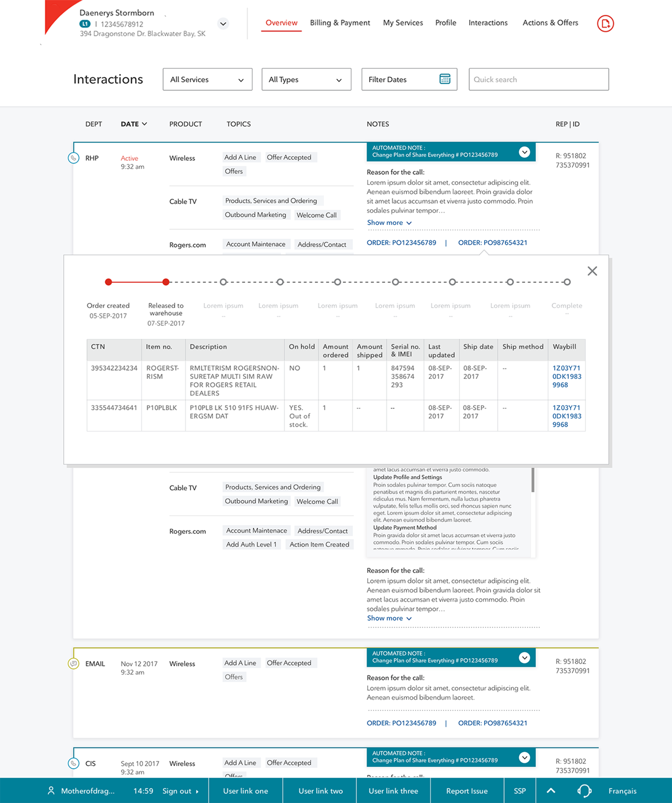The height and width of the screenshot is (803, 672).
Task: Open the My Services tab
Action: (403, 23)
